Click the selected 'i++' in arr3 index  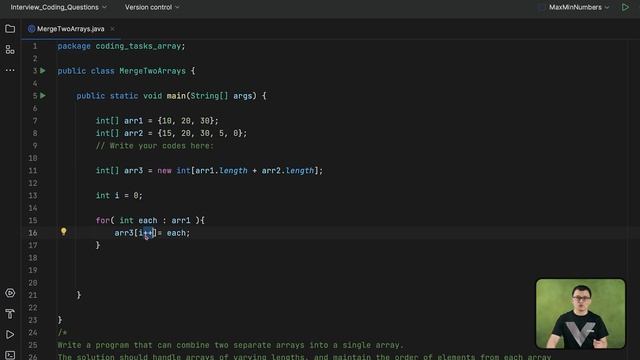146,233
